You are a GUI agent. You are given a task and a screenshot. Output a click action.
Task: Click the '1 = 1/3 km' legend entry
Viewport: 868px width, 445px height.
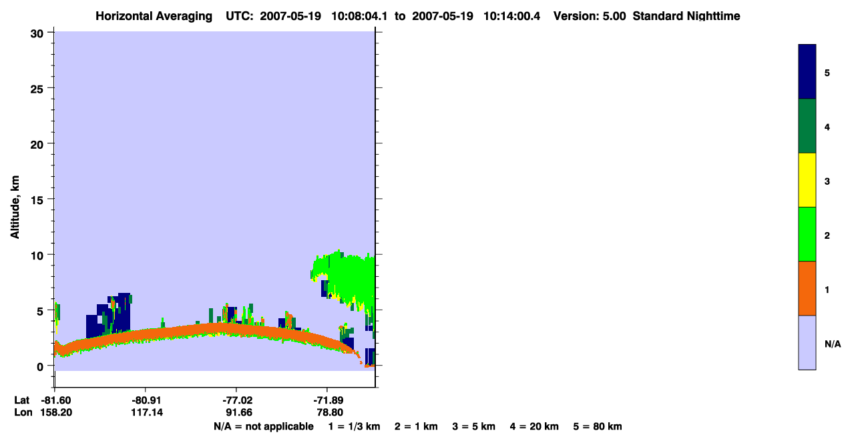click(355, 426)
